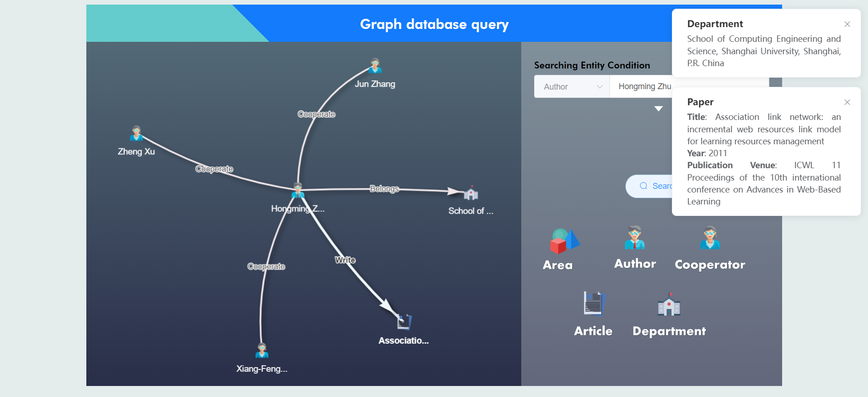
Task: Select the Xiang-Feng author node icon
Action: (262, 351)
